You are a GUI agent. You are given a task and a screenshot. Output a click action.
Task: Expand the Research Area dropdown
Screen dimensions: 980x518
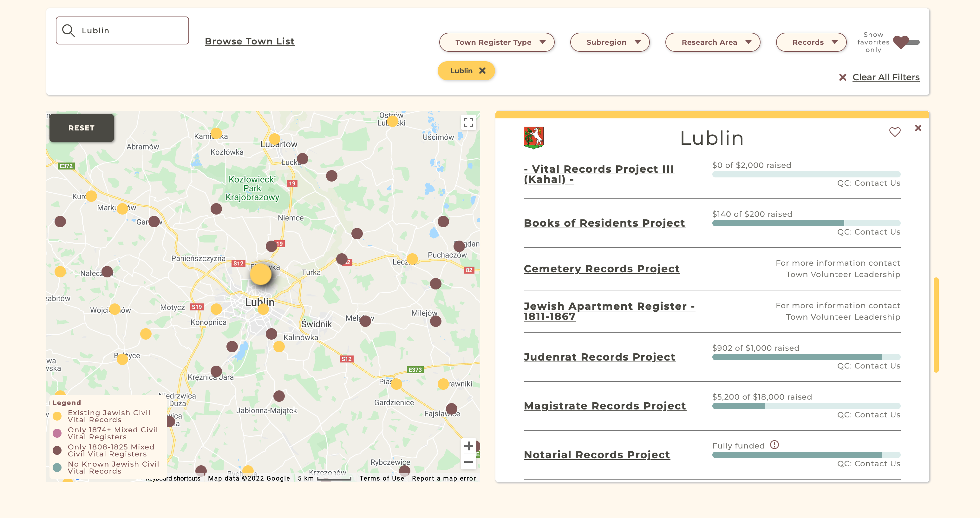click(713, 42)
